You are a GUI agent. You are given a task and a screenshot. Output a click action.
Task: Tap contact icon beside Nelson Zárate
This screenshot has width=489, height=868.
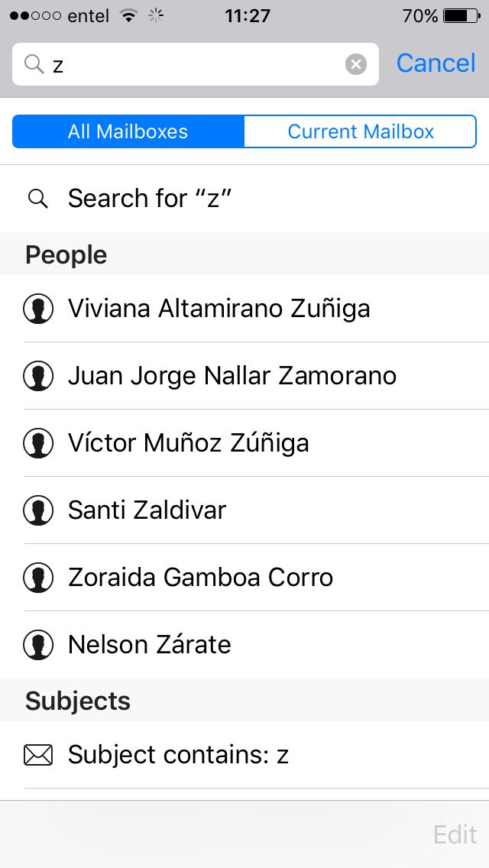pyautogui.click(x=38, y=645)
